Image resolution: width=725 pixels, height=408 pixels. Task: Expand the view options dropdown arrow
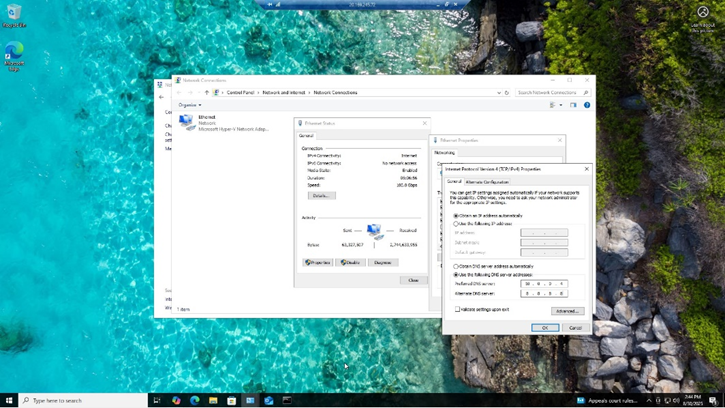[x=563, y=105]
